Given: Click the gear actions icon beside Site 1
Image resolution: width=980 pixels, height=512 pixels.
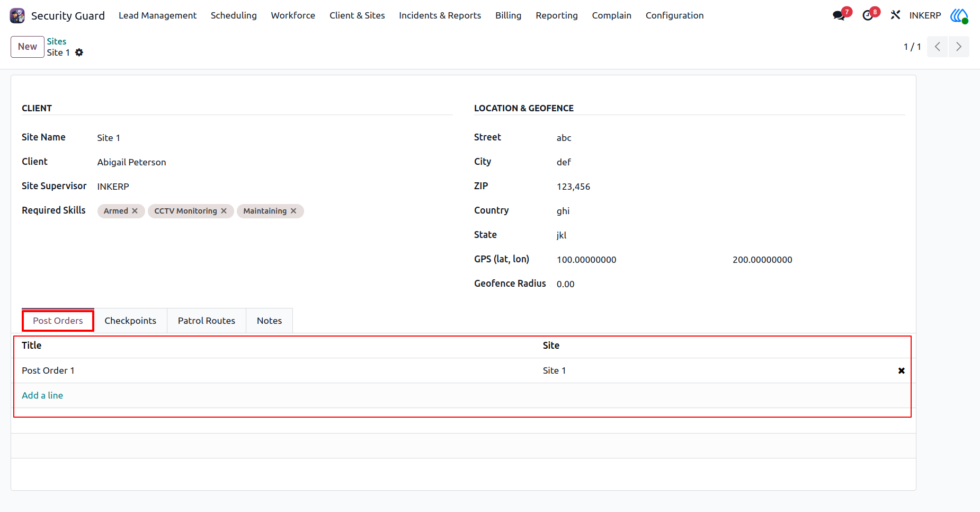Looking at the screenshot, I should coord(79,52).
